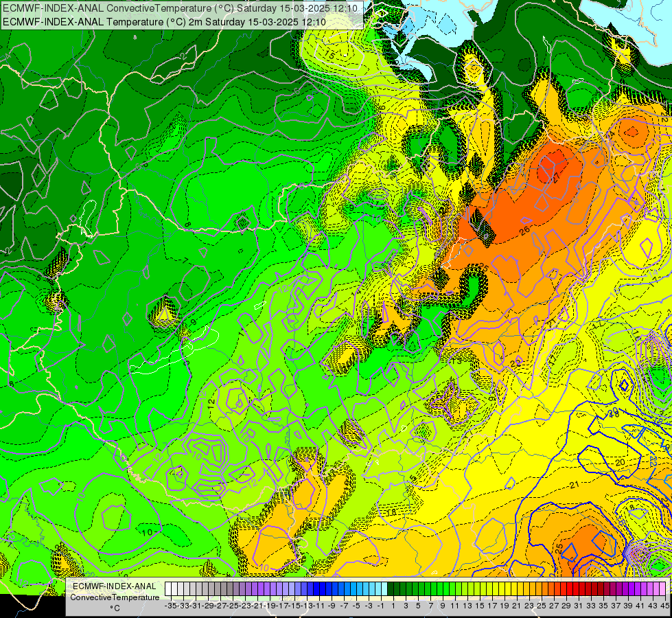Click the Temperature 2m title line

pyautogui.click(x=164, y=22)
